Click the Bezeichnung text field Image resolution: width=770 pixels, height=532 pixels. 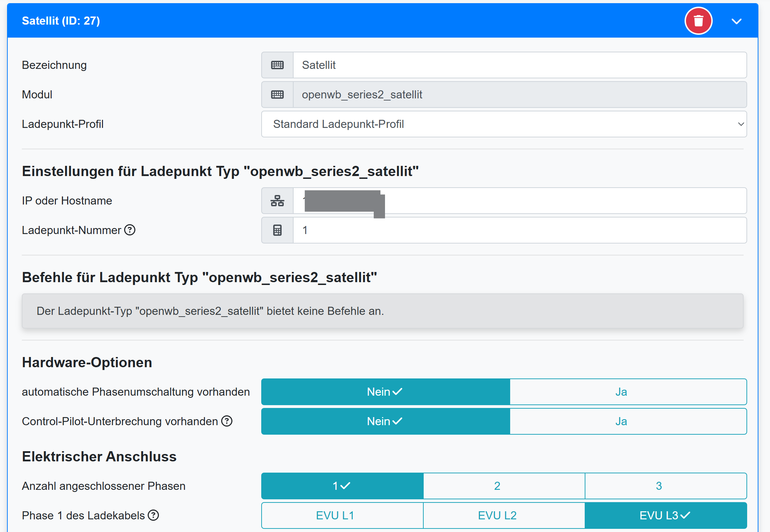pyautogui.click(x=519, y=65)
